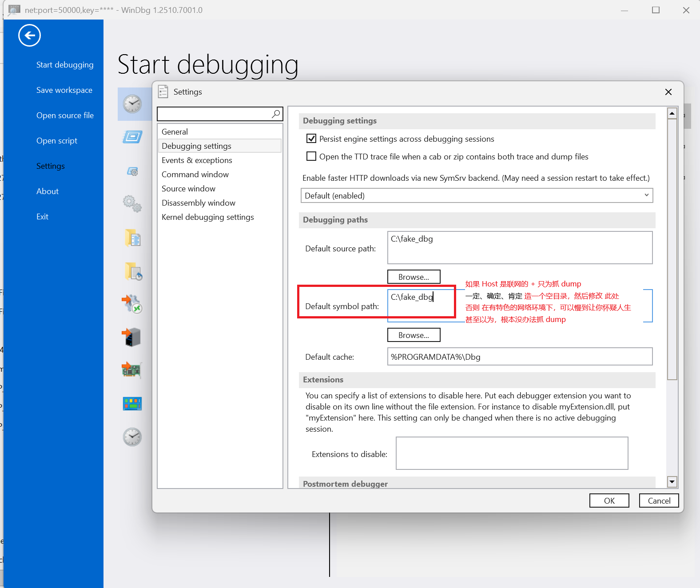The image size is (700, 588).
Task: Click the magnifier icon in settings search box
Action: (276, 114)
